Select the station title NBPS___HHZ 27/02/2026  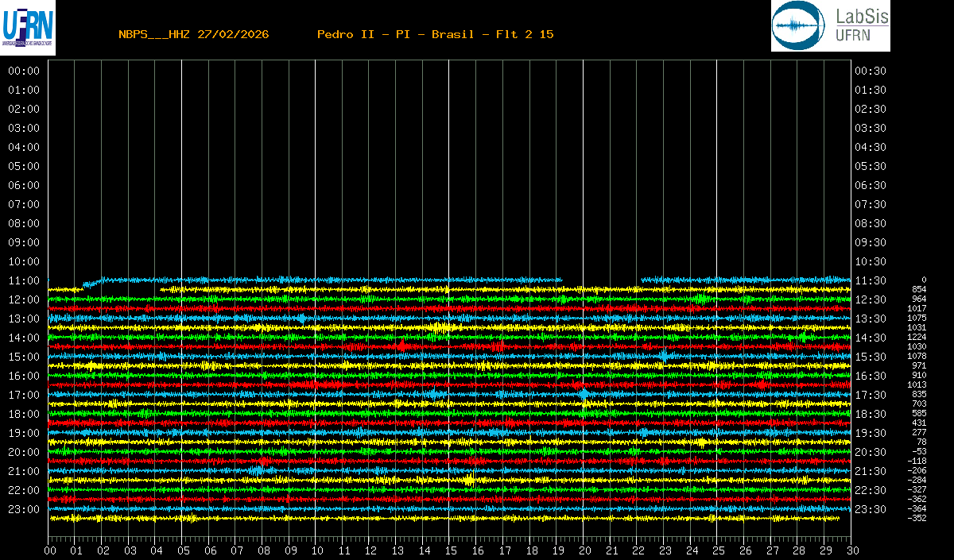coord(193,34)
